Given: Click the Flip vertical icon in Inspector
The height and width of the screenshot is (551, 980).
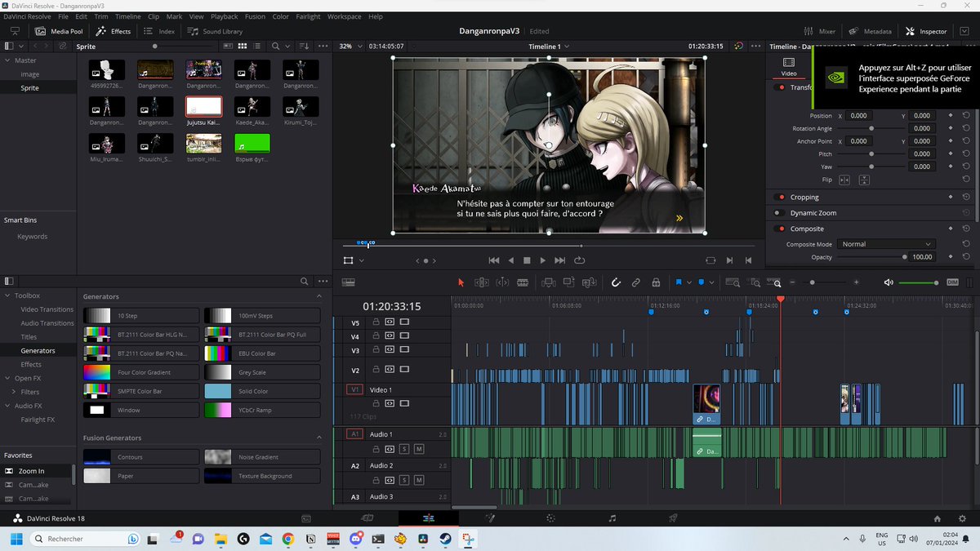Looking at the screenshot, I should pyautogui.click(x=864, y=180).
